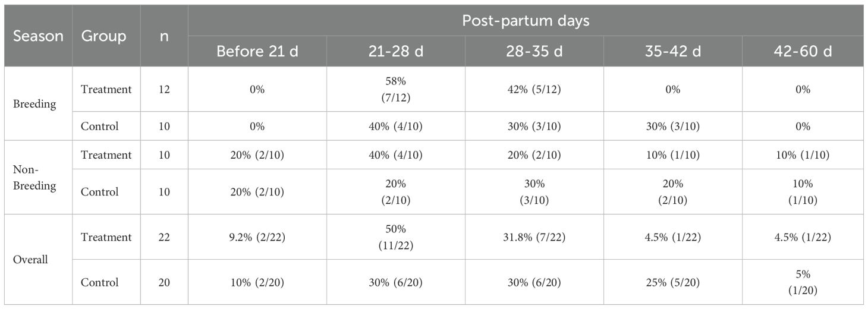Select the 42% (5/12) cell
Image resolution: width=868 pixels, height=309 pixels.
[534, 89]
